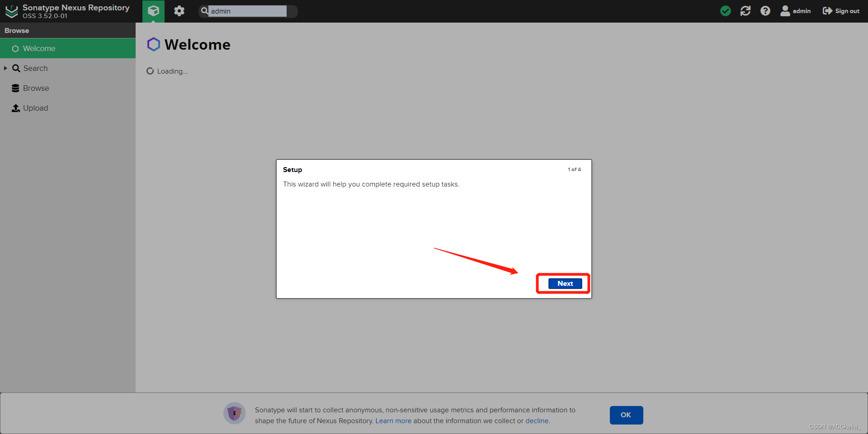Expand the Search tree arrow
The width and height of the screenshot is (868, 434).
coord(5,68)
